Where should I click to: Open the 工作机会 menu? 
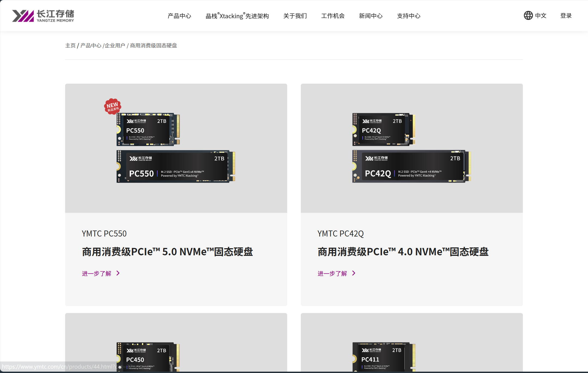[x=333, y=16]
